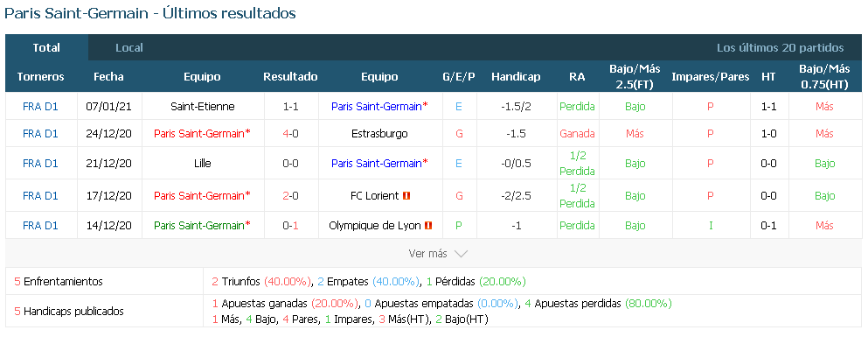Click the Bajo/Más 2.5(FT) column header

click(x=635, y=77)
